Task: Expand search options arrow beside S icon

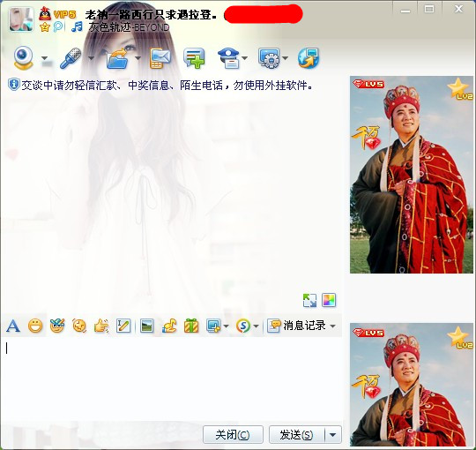Action: (256, 326)
